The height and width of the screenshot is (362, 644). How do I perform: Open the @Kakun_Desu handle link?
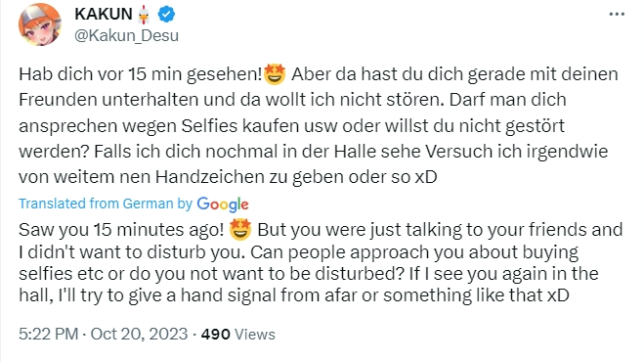click(126, 36)
